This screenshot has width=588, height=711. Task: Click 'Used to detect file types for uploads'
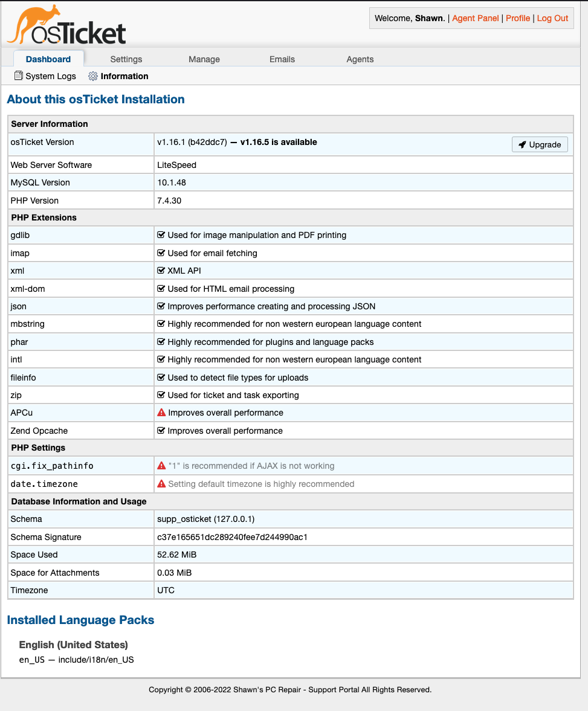[238, 378]
